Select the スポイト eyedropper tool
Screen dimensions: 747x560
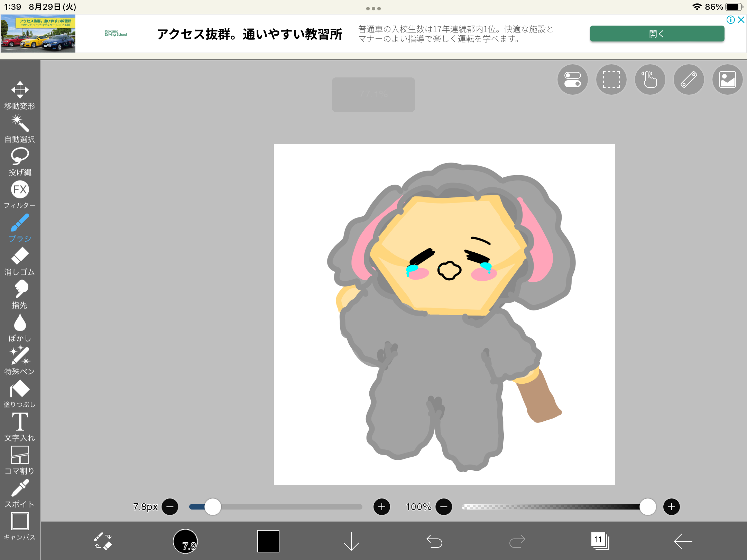(20, 494)
